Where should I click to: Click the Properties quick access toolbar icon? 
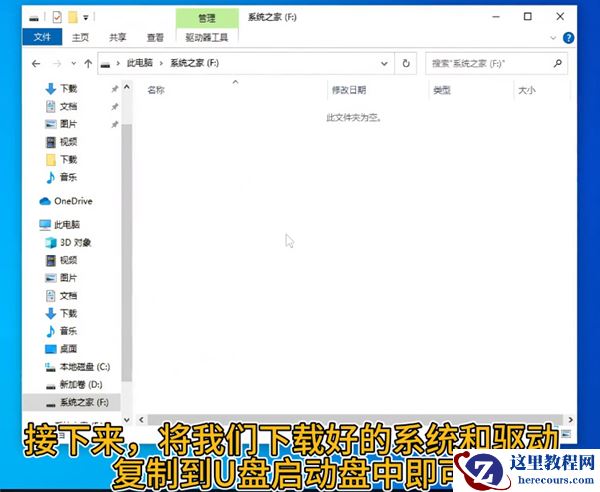pyautogui.click(x=57, y=17)
